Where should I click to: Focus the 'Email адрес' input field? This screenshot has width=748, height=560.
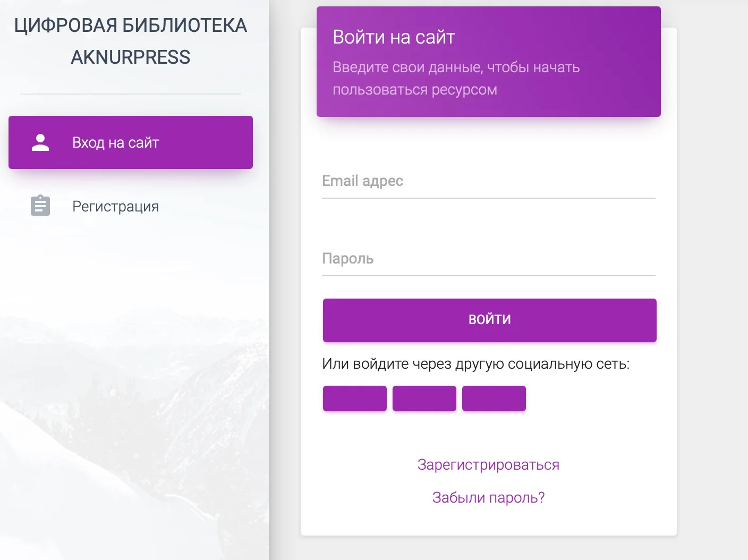pos(488,182)
